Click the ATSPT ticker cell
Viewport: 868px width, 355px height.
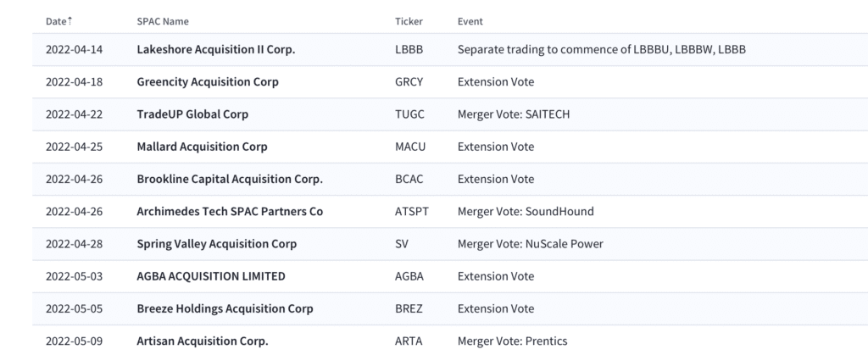[x=412, y=211]
